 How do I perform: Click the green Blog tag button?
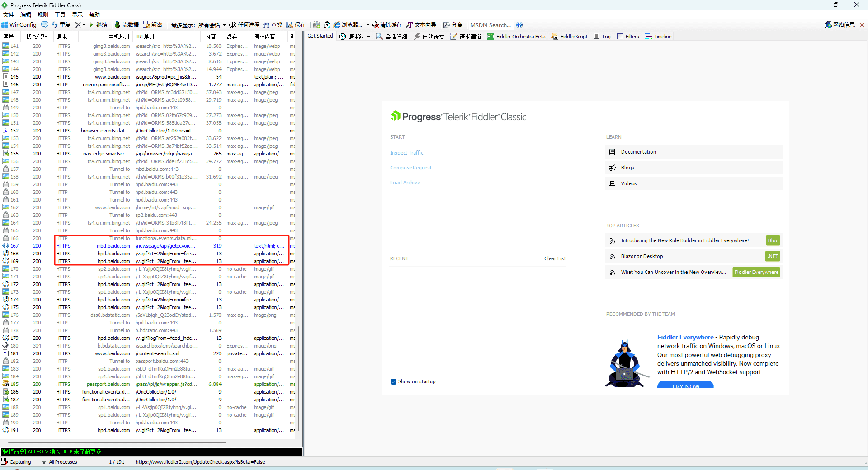click(773, 240)
